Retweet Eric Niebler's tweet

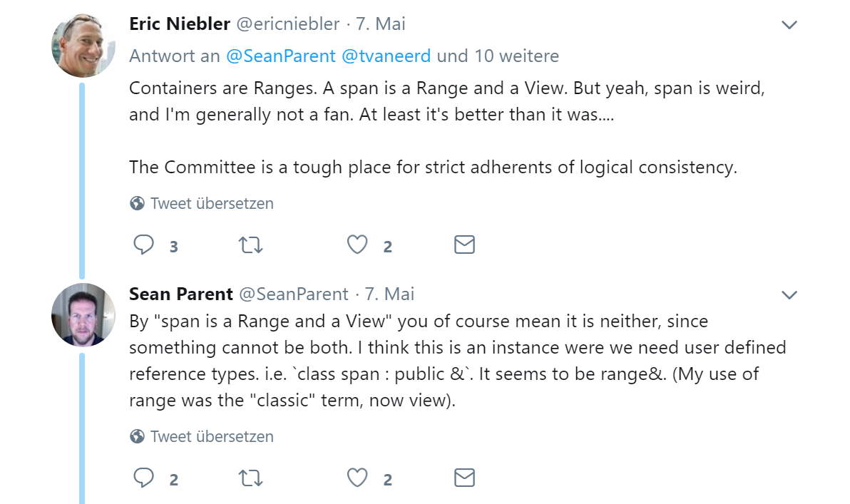[251, 245]
